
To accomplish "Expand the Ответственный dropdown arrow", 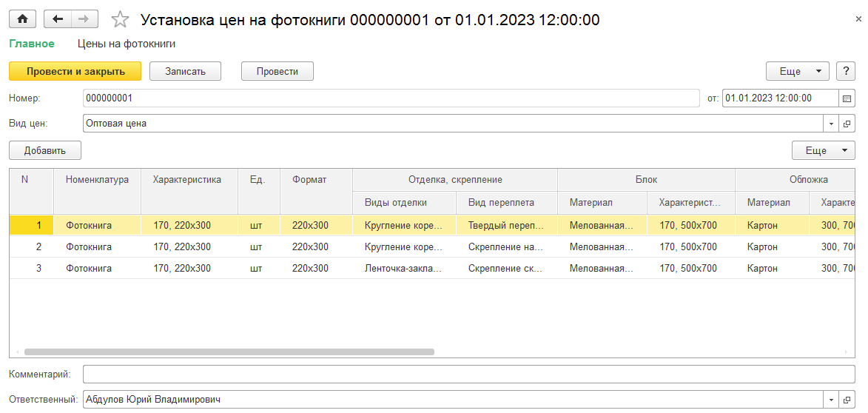I will [x=832, y=399].
